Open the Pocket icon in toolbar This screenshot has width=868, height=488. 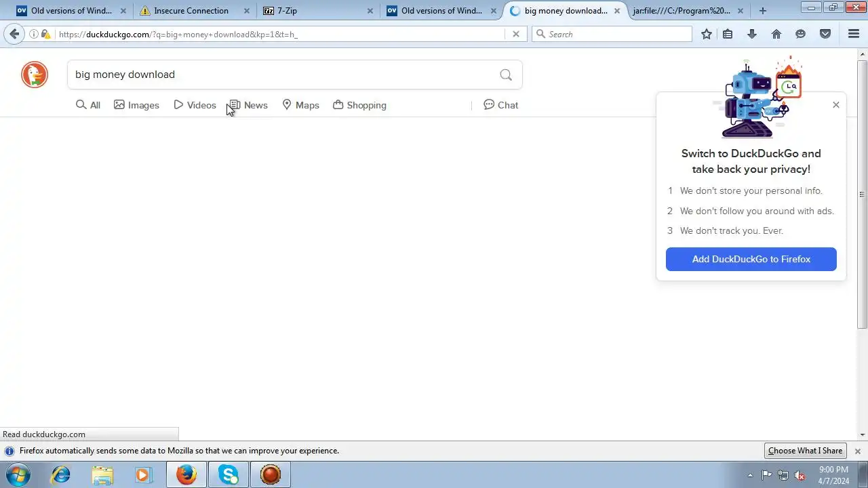pos(825,34)
